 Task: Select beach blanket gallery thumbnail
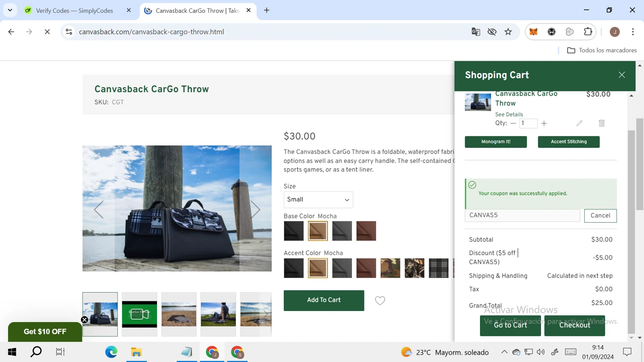click(x=179, y=314)
